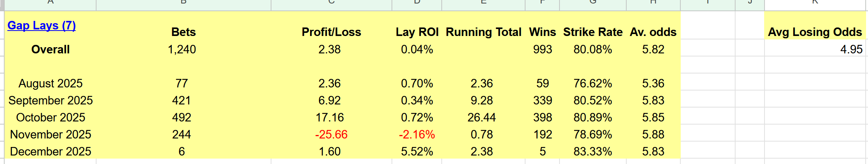Click the red -25.66 loss cell
Image resolution: width=868 pixels, height=164 pixels.
(x=331, y=135)
